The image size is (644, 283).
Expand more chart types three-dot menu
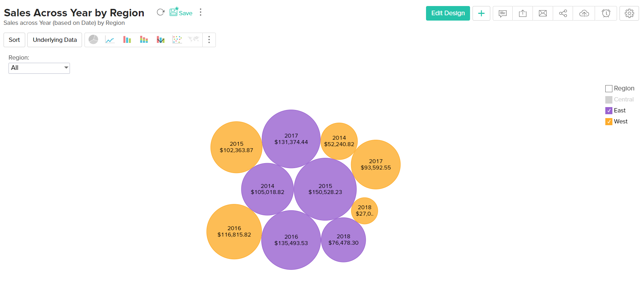209,40
